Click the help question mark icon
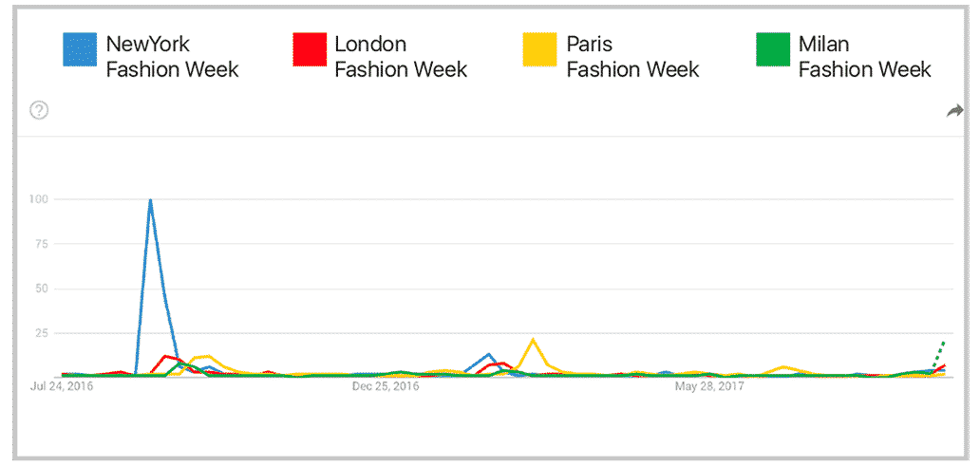The image size is (980, 466). (x=39, y=111)
